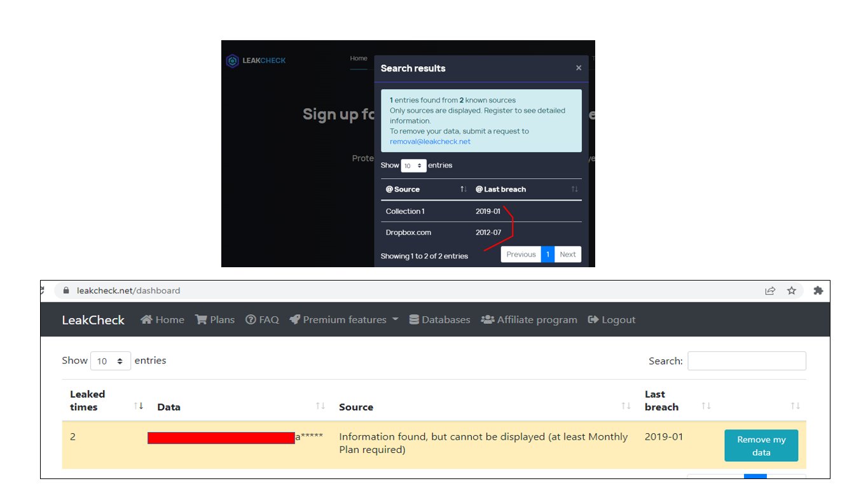Click the Plans shopping cart icon
Screen dimensions: 868x488
202,319
